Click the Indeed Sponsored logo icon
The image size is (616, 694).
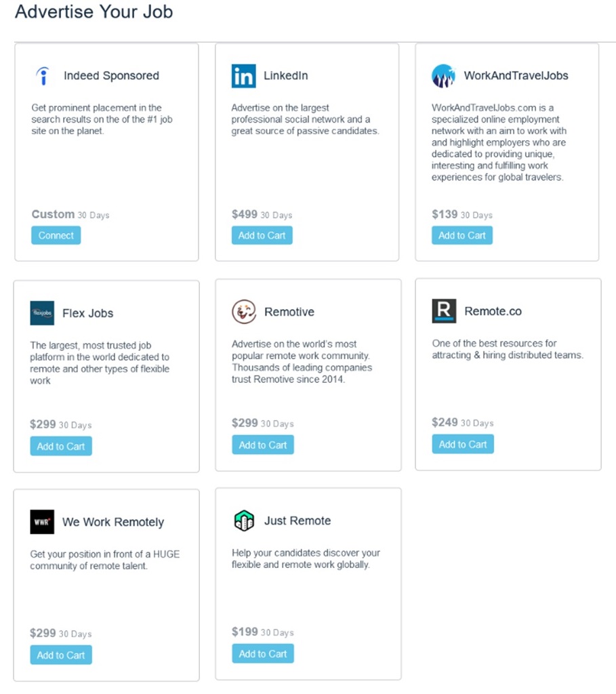point(43,75)
